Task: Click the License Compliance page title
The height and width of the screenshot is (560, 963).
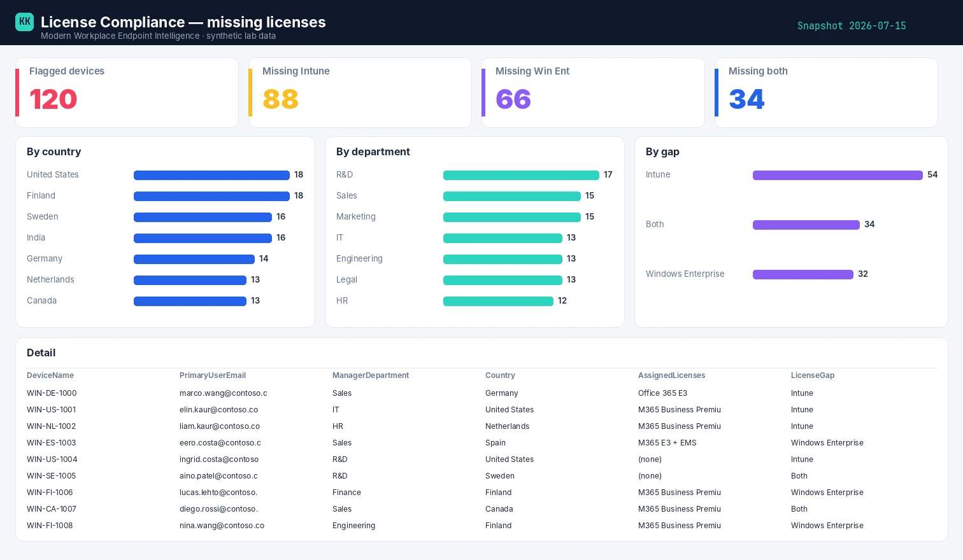Action: click(183, 22)
